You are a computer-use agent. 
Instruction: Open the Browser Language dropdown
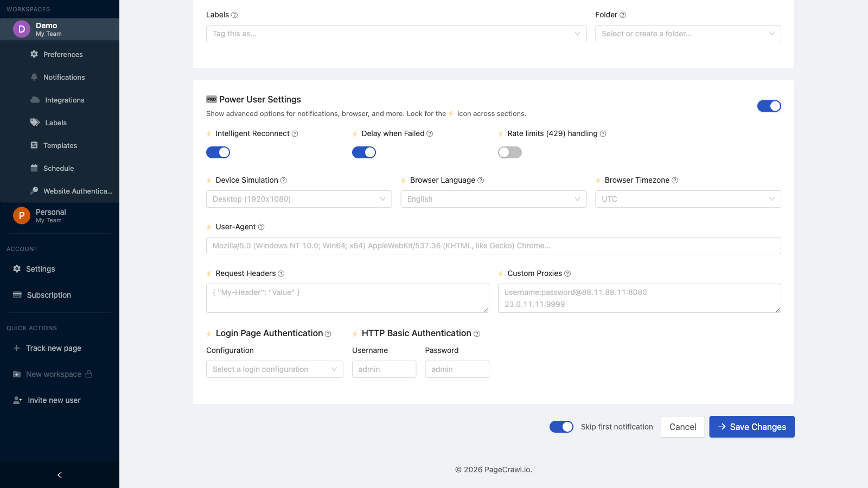click(493, 199)
